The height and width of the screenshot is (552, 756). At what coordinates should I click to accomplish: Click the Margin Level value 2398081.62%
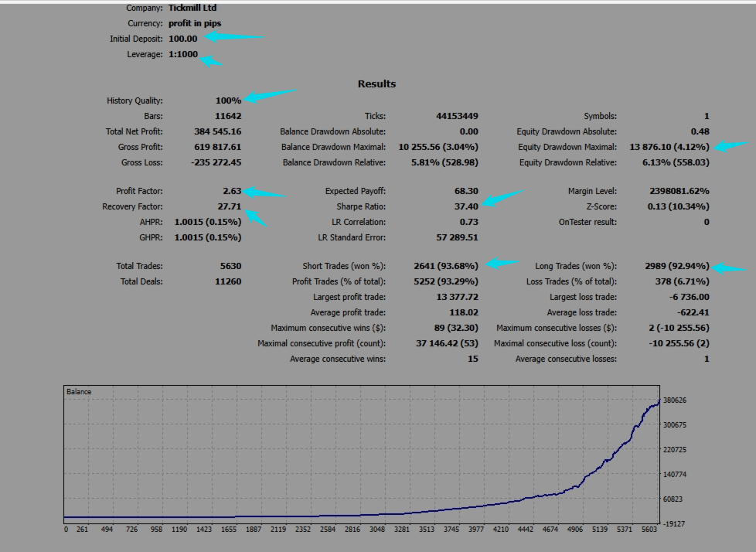coord(679,191)
